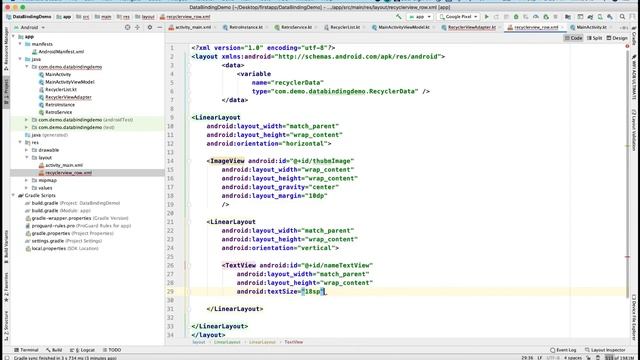Open the TODO tool window
Viewport: 640px width, 360px height.
(x=112, y=350)
